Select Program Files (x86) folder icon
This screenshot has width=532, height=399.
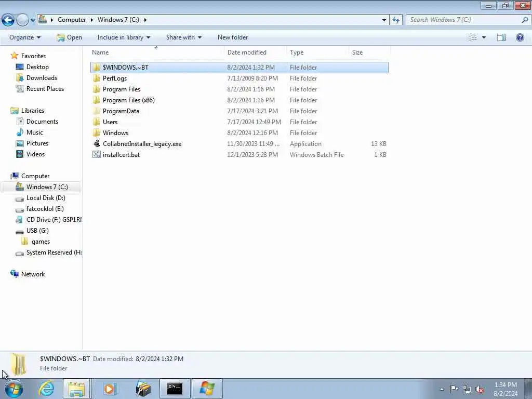tap(97, 100)
